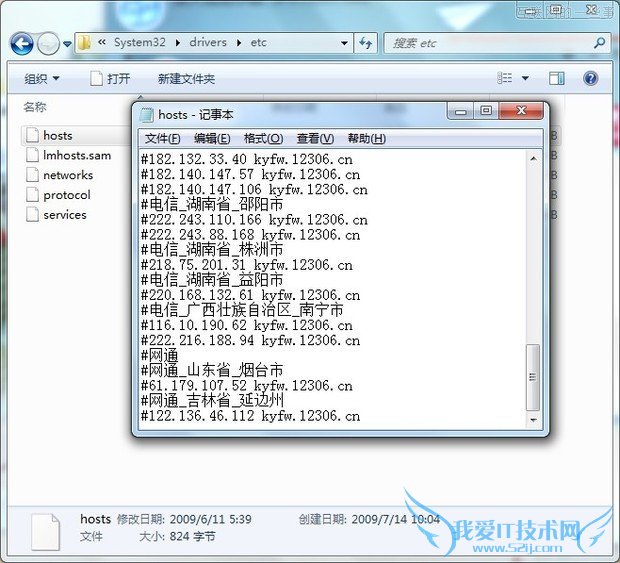The height and width of the screenshot is (563, 620).
Task: Toggle the preview pane icon
Action: pyautogui.click(x=557, y=78)
